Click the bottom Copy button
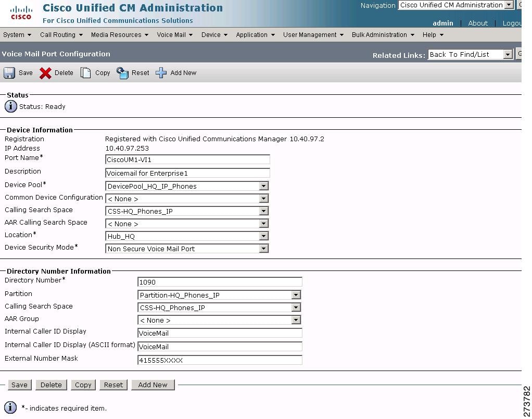532x419 pixels. (x=83, y=385)
